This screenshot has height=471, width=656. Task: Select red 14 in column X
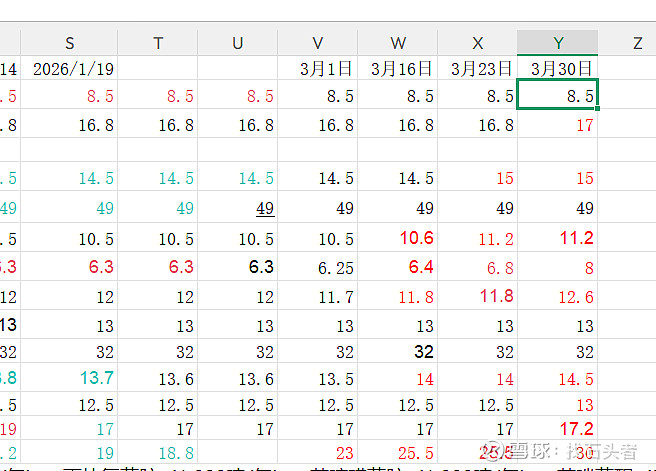[477, 378]
